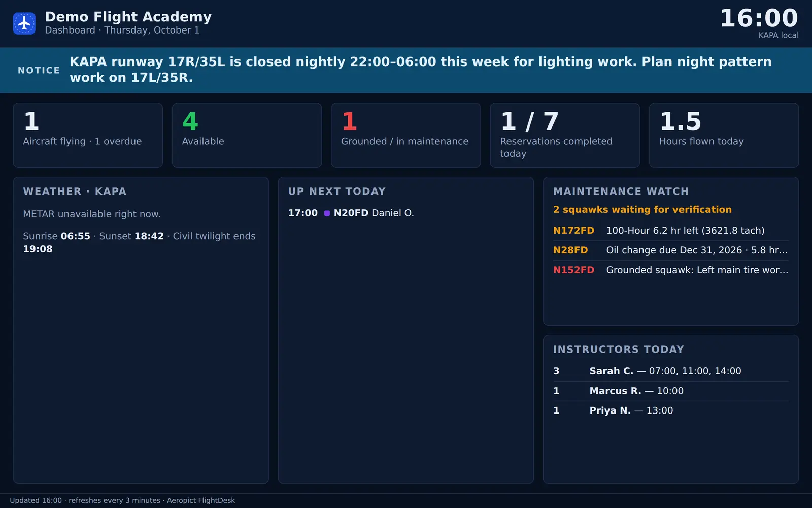This screenshot has width=812, height=508.
Task: Open the Reservations completed today card
Action: [565, 135]
